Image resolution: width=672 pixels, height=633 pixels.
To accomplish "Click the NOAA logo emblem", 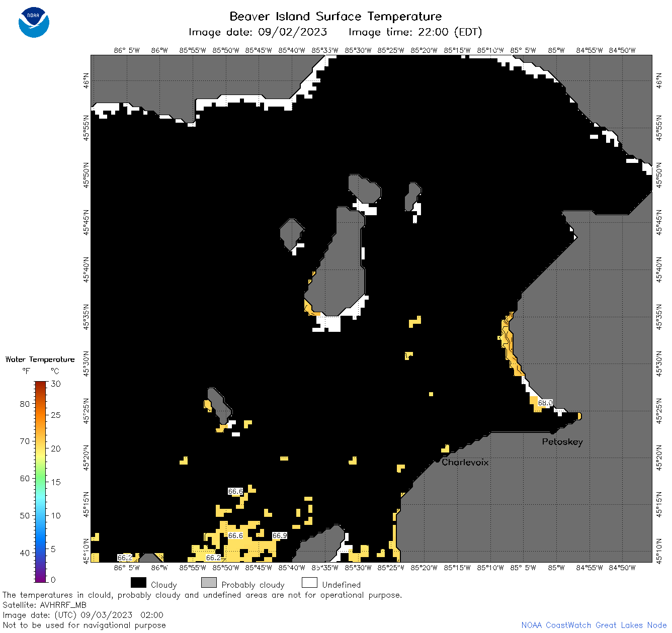I will tap(34, 22).
